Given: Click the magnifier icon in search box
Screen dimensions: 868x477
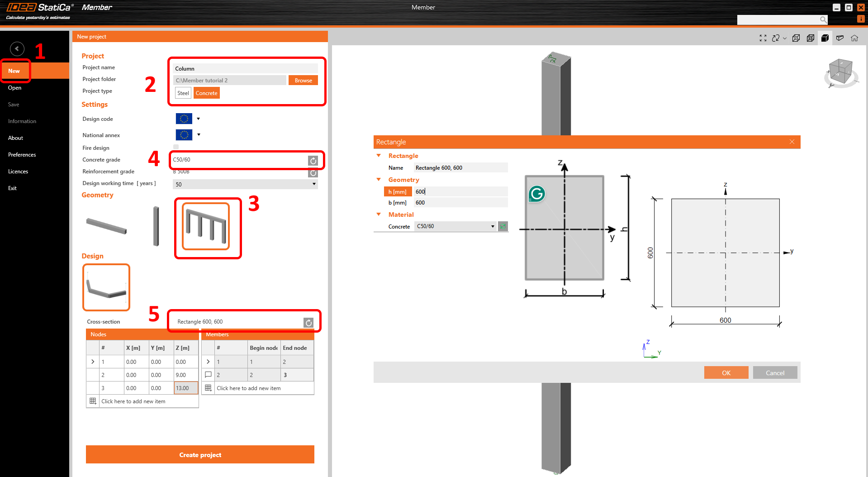Looking at the screenshot, I should pos(823,20).
